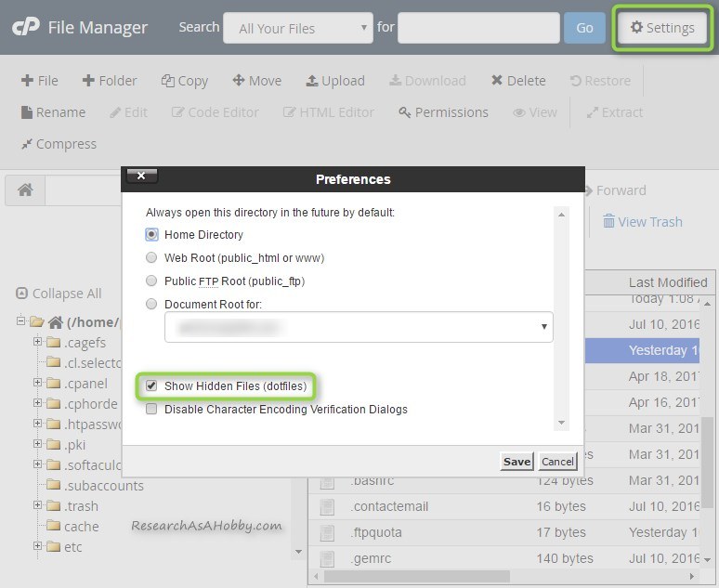719x588 pixels.
Task: Select Public FTP Root radio option
Action: tap(151, 281)
